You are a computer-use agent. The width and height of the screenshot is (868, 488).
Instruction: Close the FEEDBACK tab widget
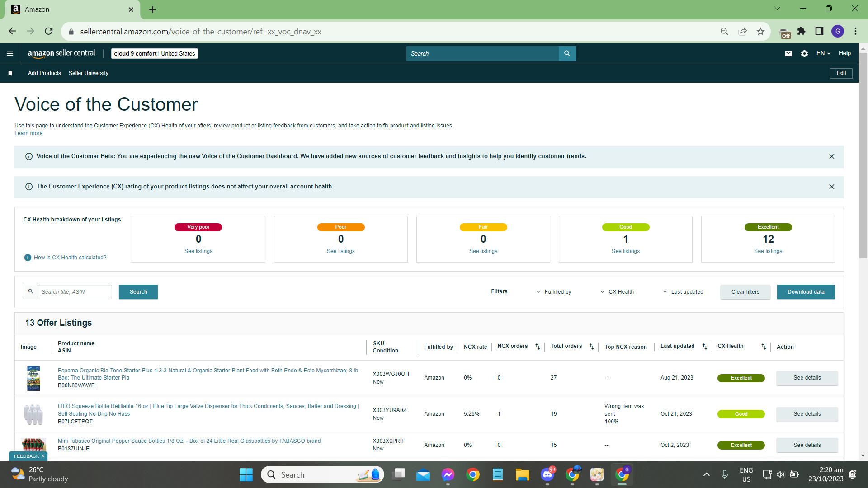[x=43, y=456]
